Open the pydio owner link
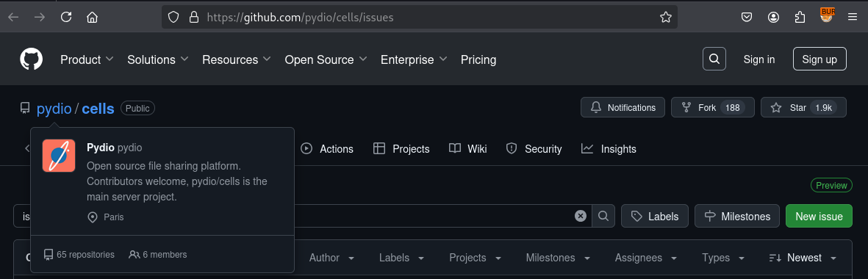The image size is (868, 279). (54, 108)
